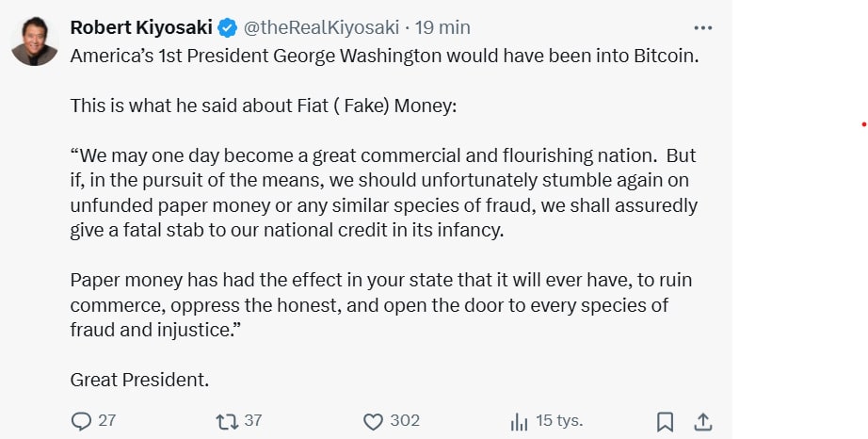Screen dimensions: 868x439
Task: Open the view analytics bar chart icon
Action: coord(519,421)
